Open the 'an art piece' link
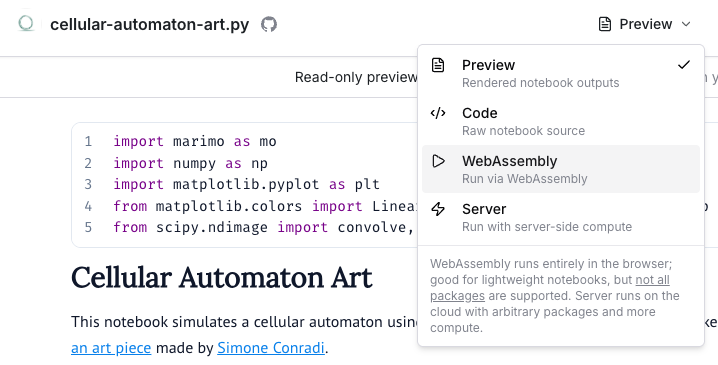 pyautogui.click(x=111, y=348)
